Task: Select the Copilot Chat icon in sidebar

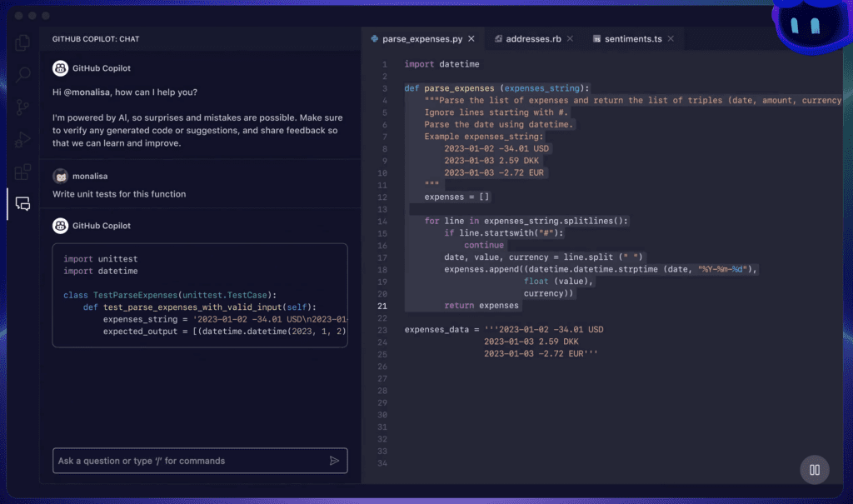Action: [22, 203]
